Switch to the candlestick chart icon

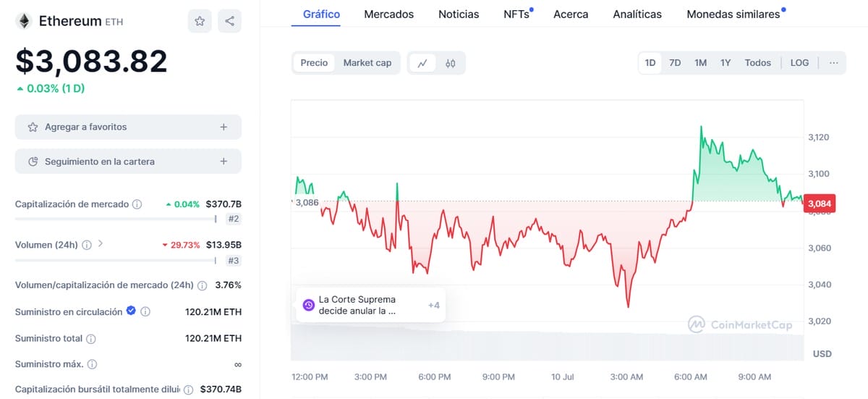(x=451, y=63)
